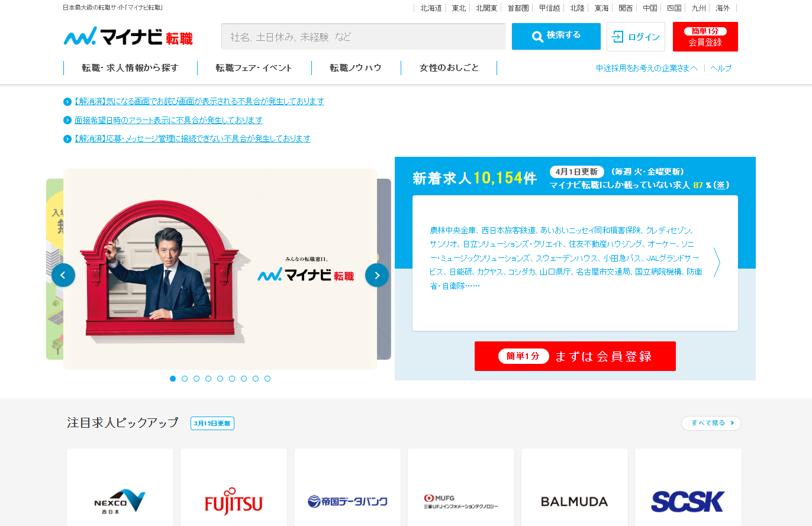Click the すべて見る button in pickup section
This screenshot has width=812, height=526.
711,423
